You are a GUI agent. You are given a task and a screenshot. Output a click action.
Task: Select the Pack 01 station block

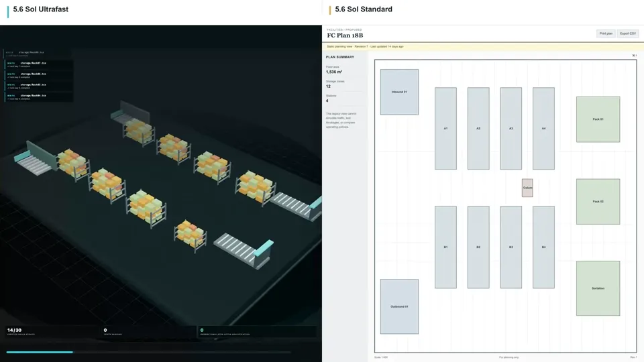click(x=598, y=119)
